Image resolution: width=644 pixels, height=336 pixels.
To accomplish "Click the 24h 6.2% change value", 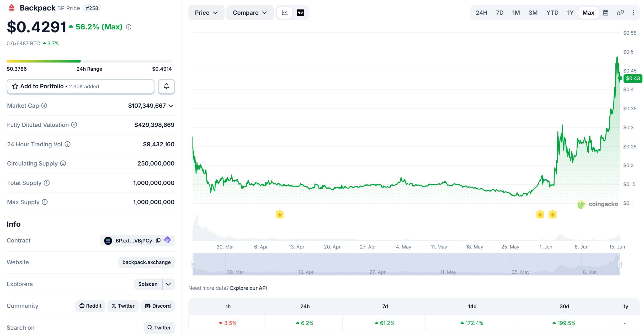I will coord(305,323).
